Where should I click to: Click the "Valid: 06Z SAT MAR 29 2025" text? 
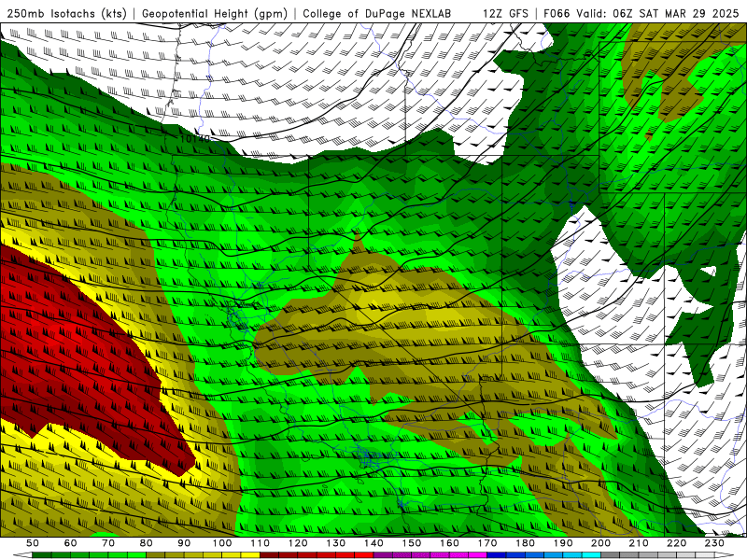(658, 14)
